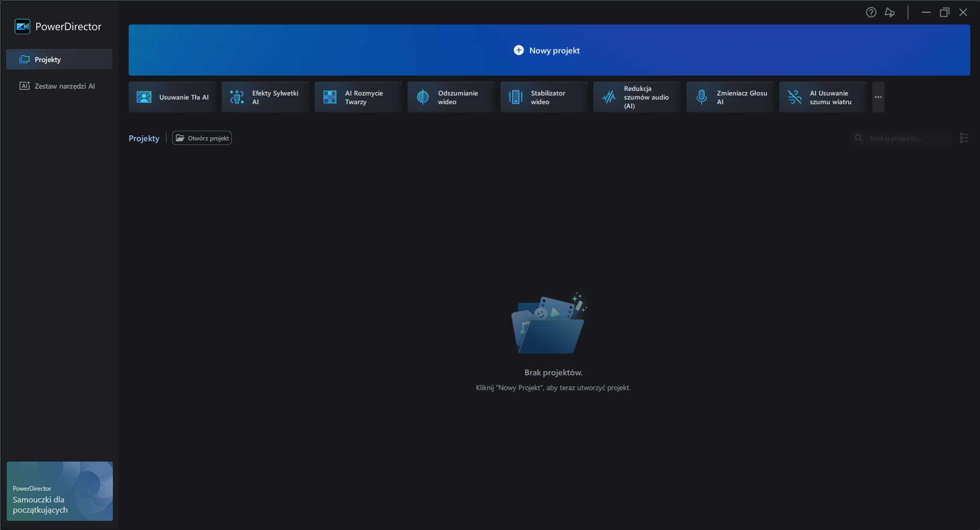This screenshot has height=530, width=980.
Task: Show more AI tools via ellipsis button
Action: 878,97
